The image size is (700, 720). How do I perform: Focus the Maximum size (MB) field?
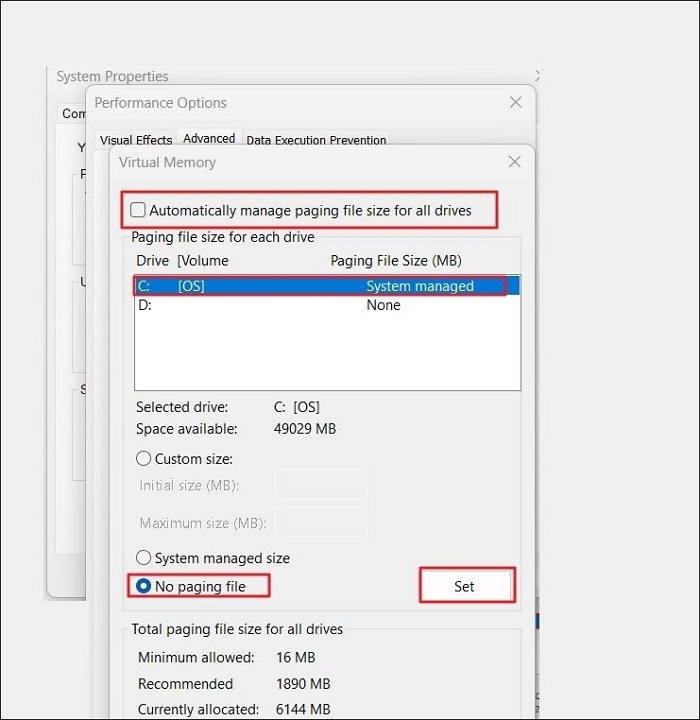click(x=321, y=522)
